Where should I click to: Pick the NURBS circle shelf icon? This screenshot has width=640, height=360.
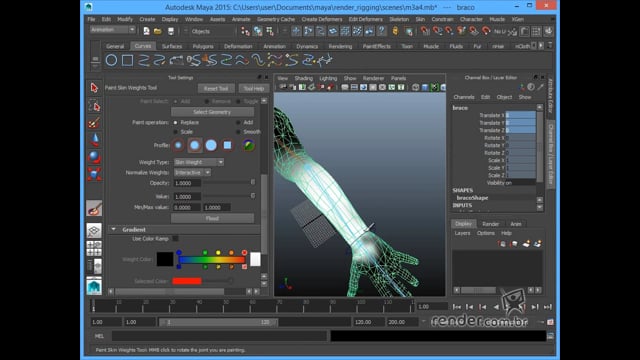click(x=111, y=60)
